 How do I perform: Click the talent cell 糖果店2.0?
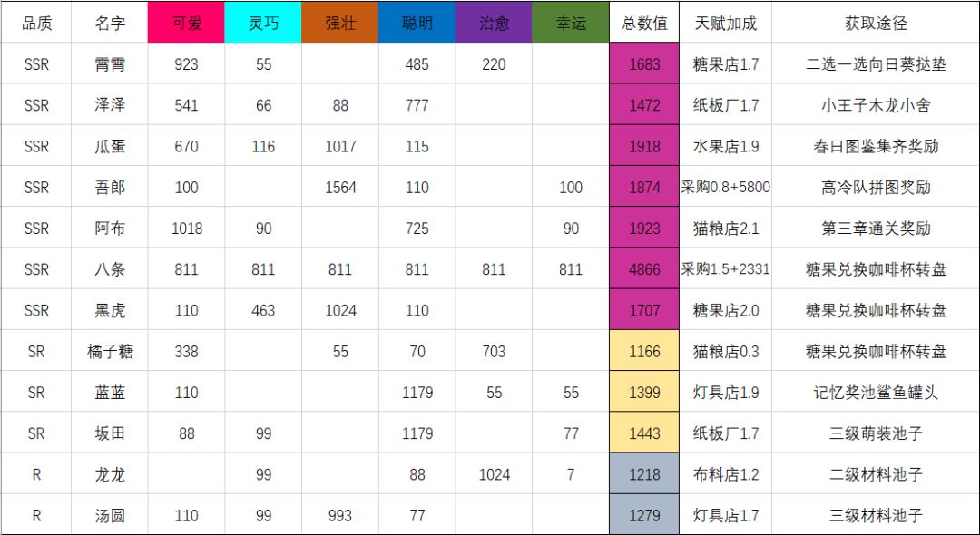[x=726, y=310]
